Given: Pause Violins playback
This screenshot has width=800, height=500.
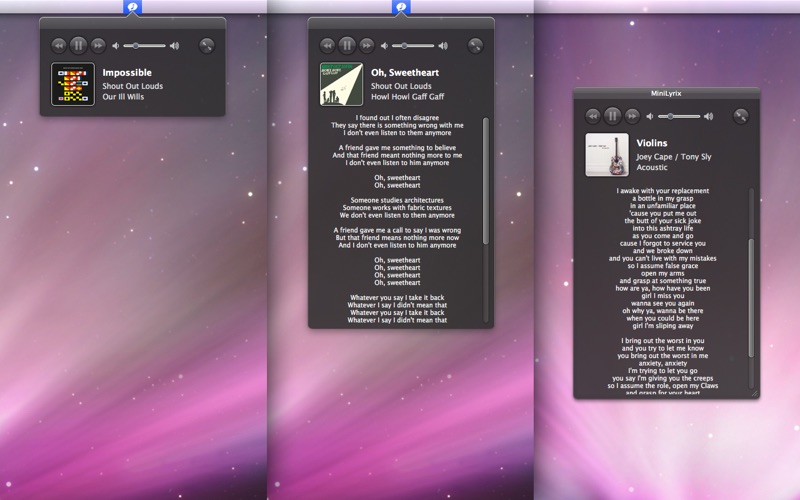Looking at the screenshot, I should (x=612, y=116).
